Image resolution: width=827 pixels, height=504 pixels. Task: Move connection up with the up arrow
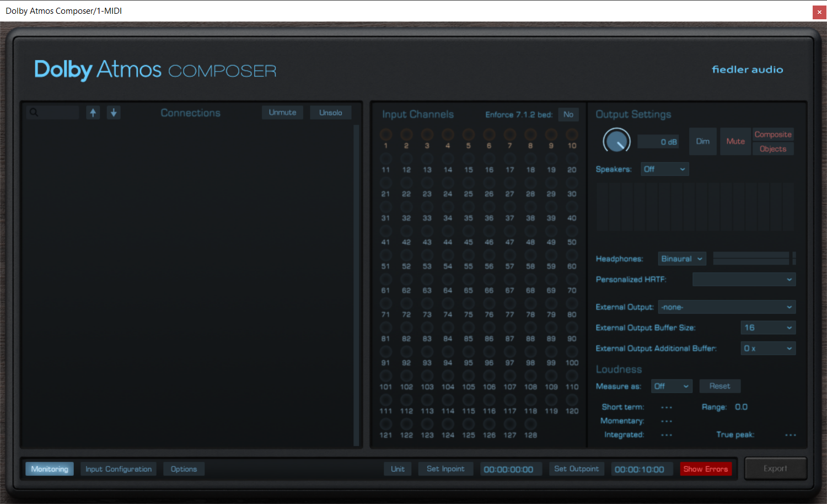(x=93, y=112)
